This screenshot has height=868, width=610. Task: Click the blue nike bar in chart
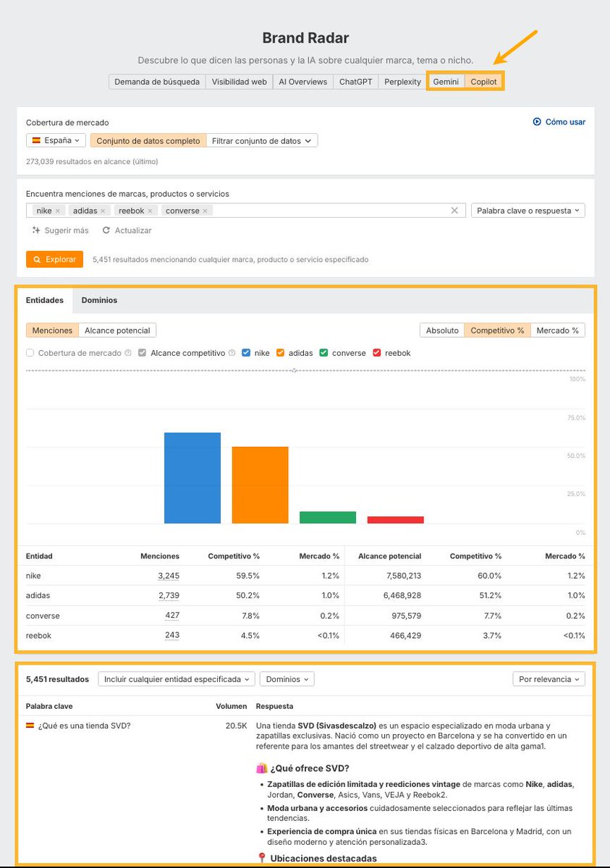[192, 478]
